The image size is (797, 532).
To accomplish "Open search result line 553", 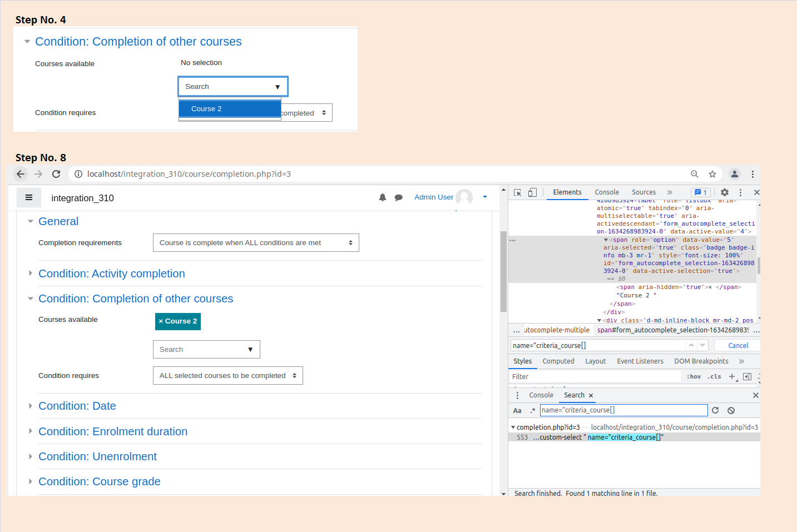I will pos(634,437).
